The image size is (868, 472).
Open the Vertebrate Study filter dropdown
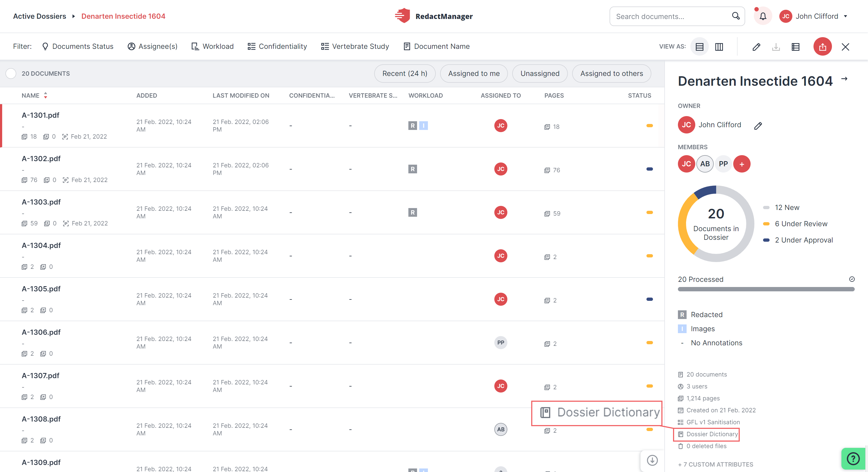[x=355, y=46]
